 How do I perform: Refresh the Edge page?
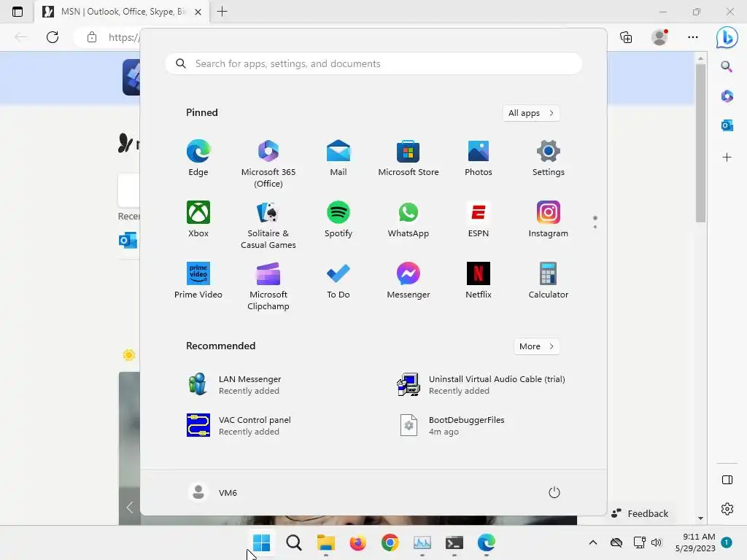(53, 37)
